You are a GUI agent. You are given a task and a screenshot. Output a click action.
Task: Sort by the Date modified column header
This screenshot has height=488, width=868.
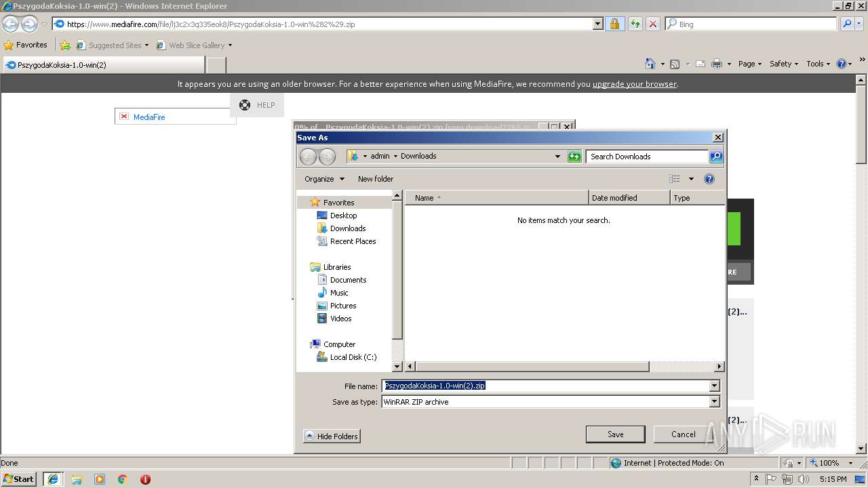[x=629, y=198]
